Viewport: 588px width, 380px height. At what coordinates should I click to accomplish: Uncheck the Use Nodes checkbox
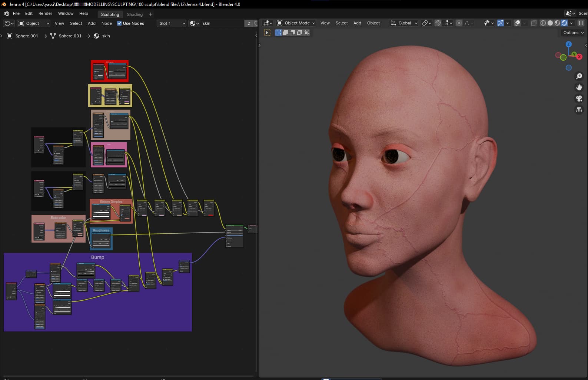[x=119, y=23]
